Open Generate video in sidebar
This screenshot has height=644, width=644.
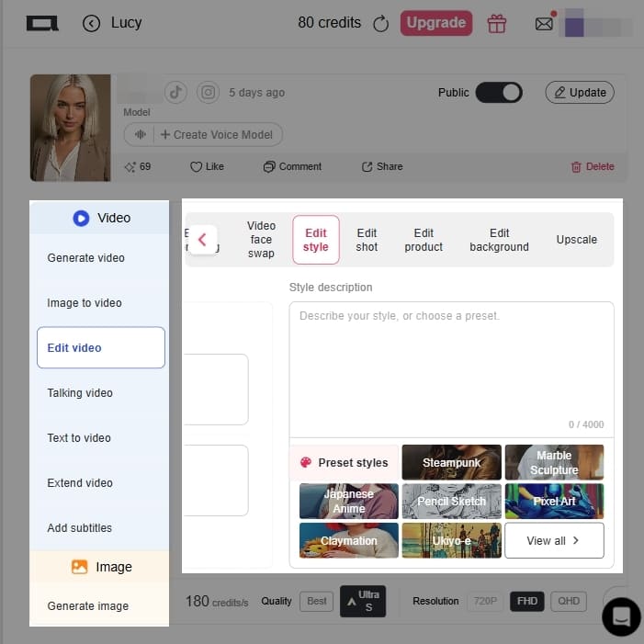(101, 258)
